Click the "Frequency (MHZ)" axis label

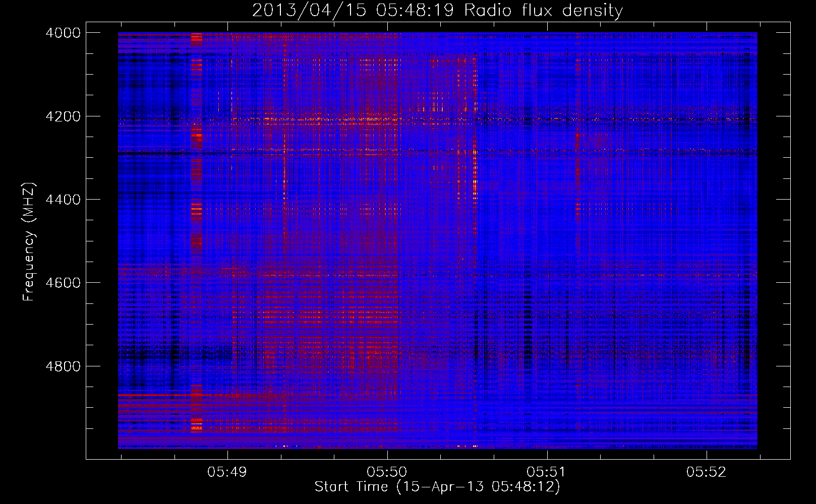29,241
